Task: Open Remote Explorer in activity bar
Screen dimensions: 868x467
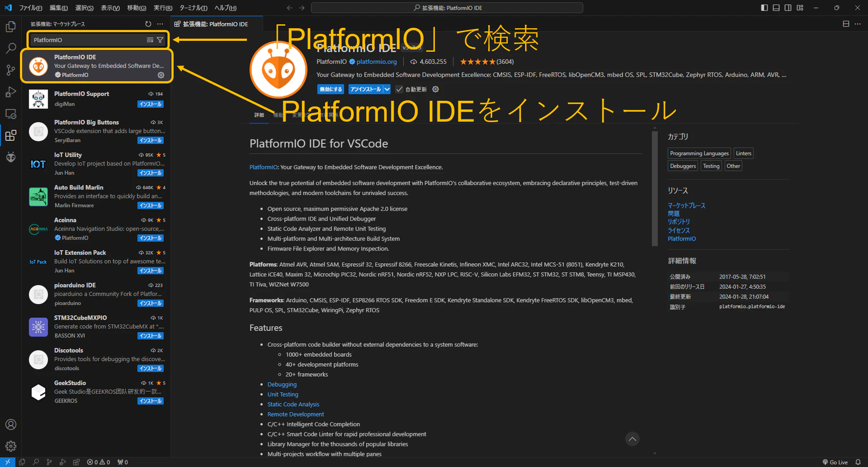Action: 11,114
